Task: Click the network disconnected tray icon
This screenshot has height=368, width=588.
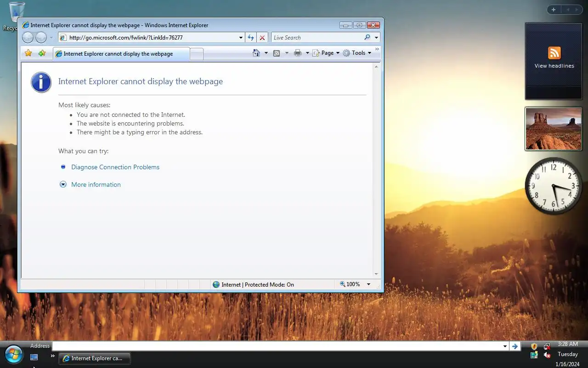Action: pyautogui.click(x=547, y=346)
